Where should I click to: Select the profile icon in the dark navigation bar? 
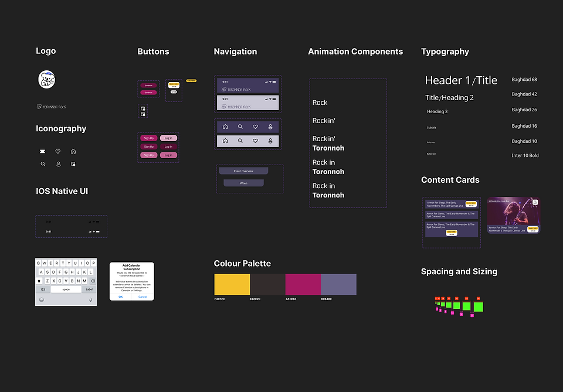coord(270,127)
